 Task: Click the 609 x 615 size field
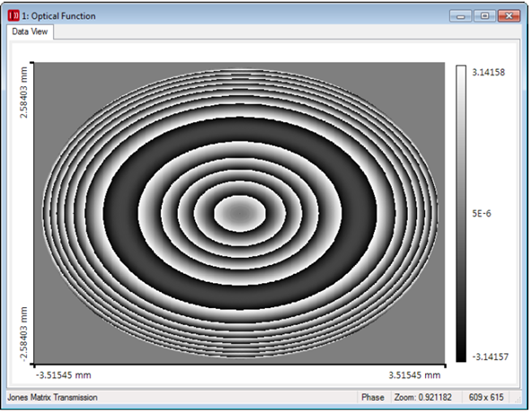(486, 397)
